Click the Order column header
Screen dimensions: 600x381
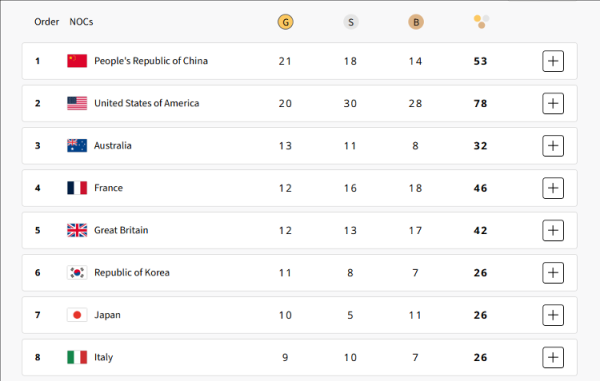[47, 22]
